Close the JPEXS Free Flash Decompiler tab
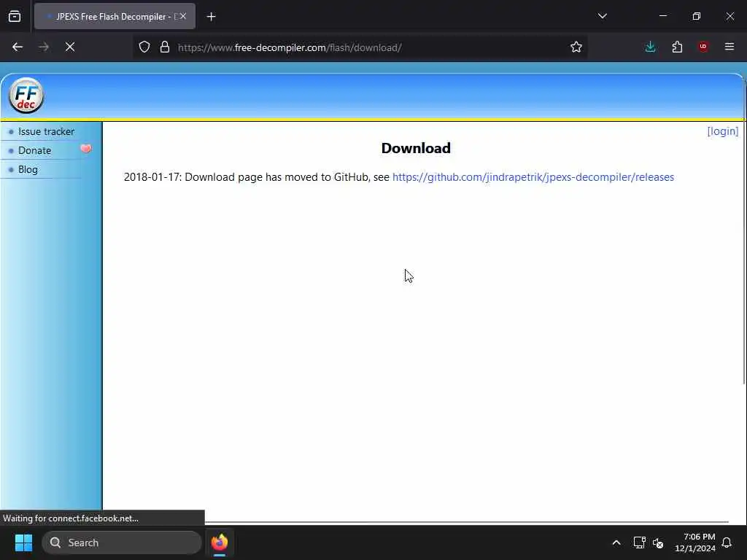The height and width of the screenshot is (560, 747). (x=183, y=17)
